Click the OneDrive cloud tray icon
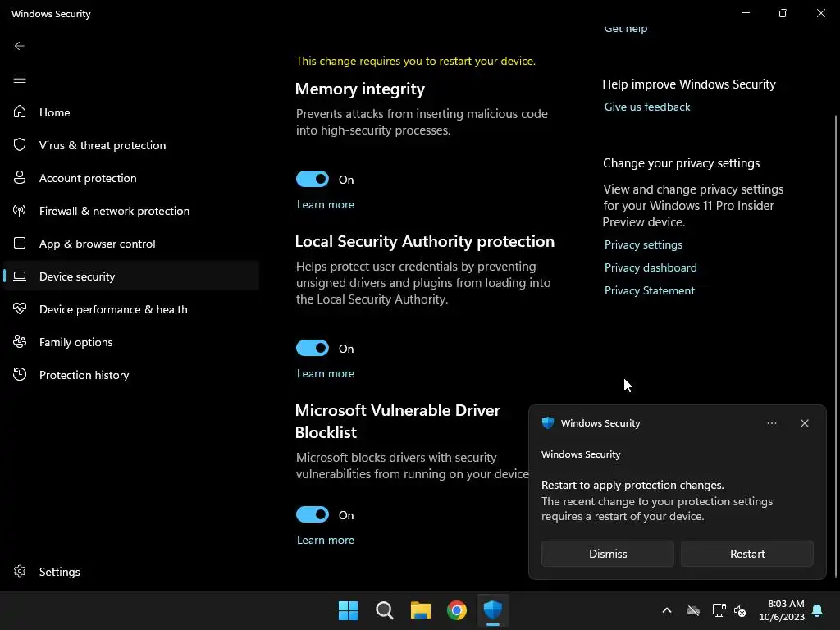Screen dimensions: 840x630 pyautogui.click(x=693, y=610)
